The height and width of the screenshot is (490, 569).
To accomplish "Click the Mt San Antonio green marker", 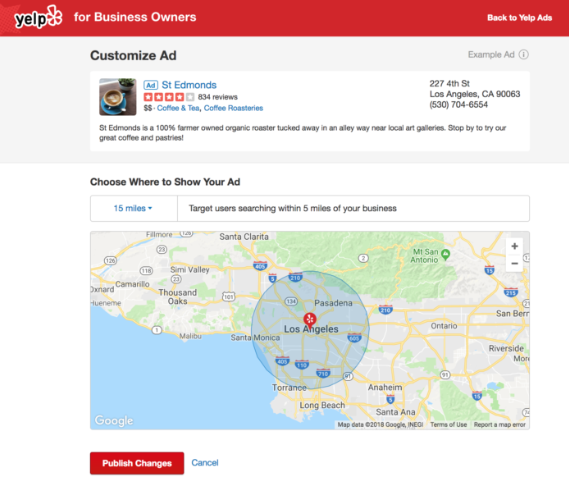I will tap(446, 254).
